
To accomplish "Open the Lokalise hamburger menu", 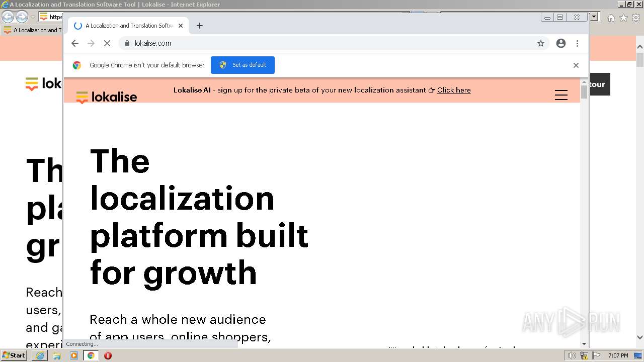I will tap(561, 95).
